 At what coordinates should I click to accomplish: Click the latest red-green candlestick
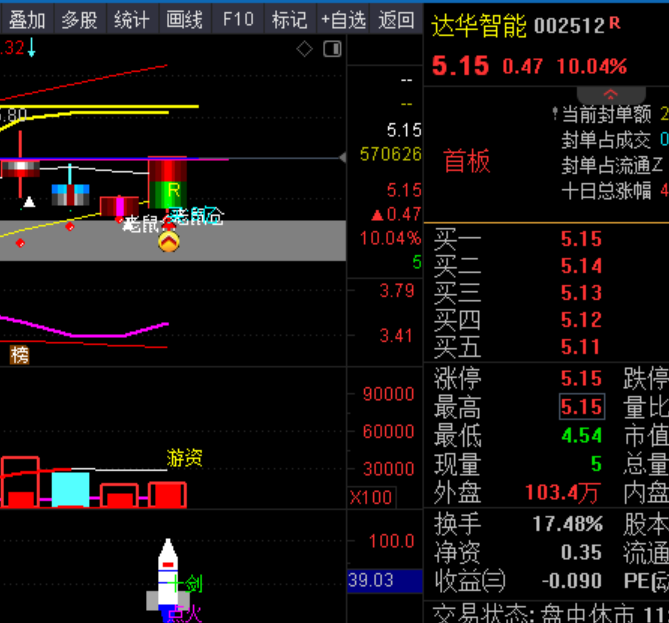coord(167,183)
